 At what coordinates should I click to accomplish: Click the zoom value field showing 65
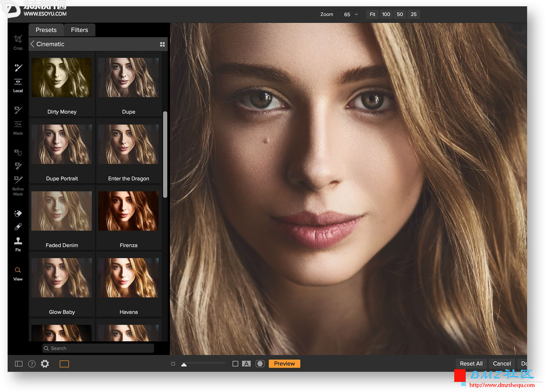[347, 14]
